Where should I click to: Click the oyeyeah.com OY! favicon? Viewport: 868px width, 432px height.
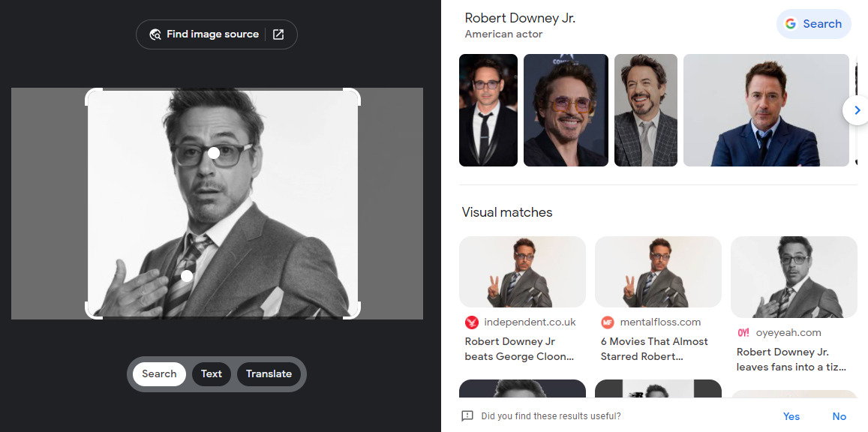tap(743, 333)
